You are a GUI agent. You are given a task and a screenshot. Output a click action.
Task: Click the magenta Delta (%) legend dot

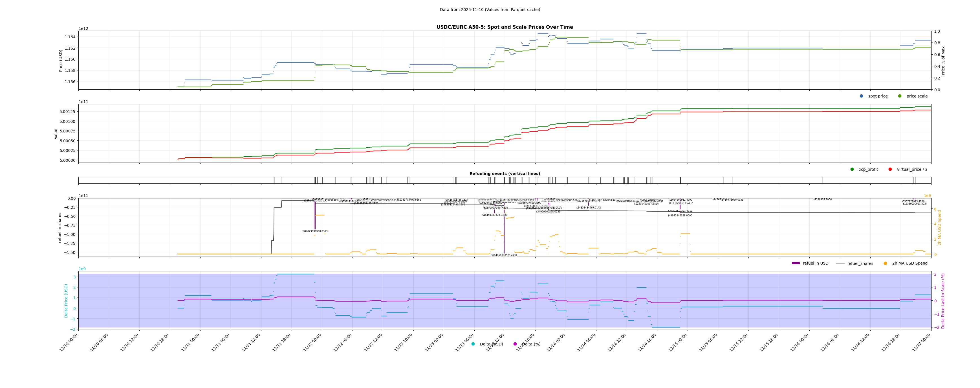tap(515, 344)
